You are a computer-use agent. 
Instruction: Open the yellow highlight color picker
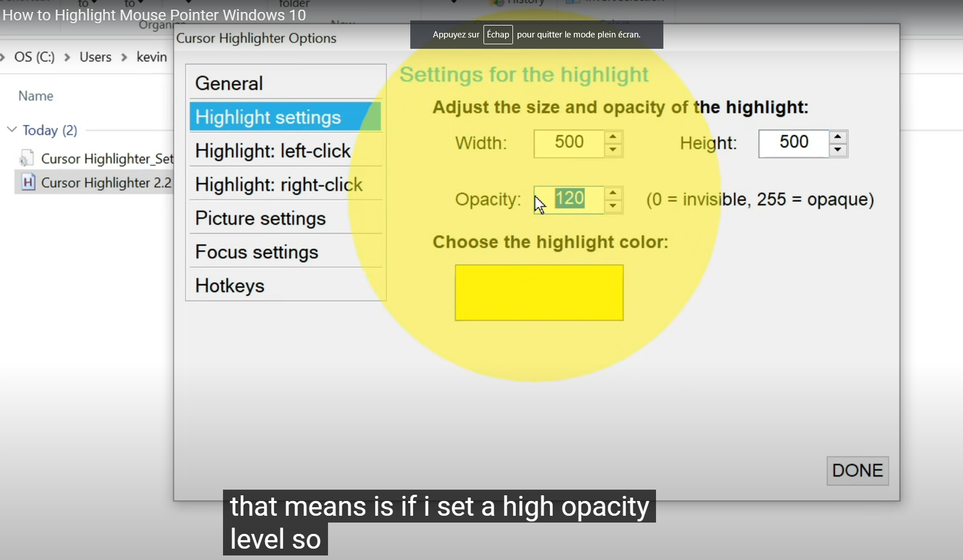click(x=539, y=293)
